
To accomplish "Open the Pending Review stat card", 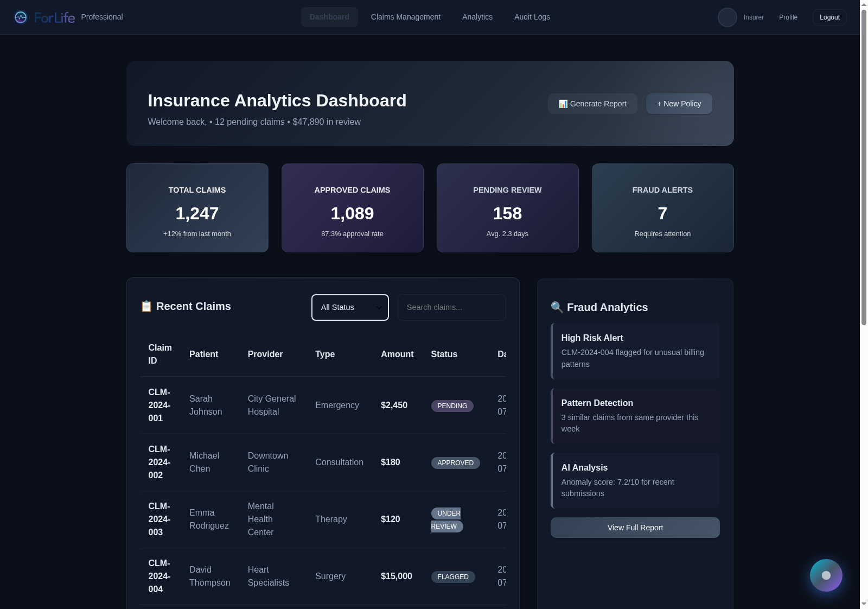I will [x=508, y=208].
